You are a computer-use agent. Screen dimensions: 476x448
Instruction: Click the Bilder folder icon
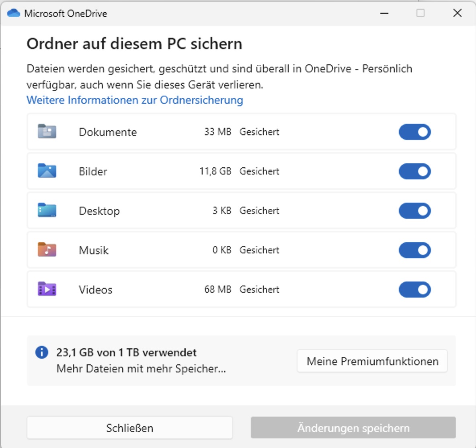tap(47, 171)
